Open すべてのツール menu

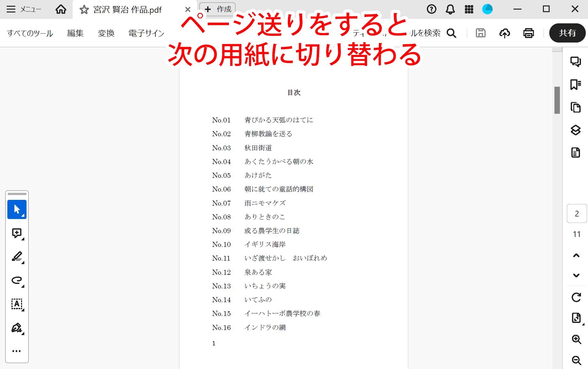[30, 33]
